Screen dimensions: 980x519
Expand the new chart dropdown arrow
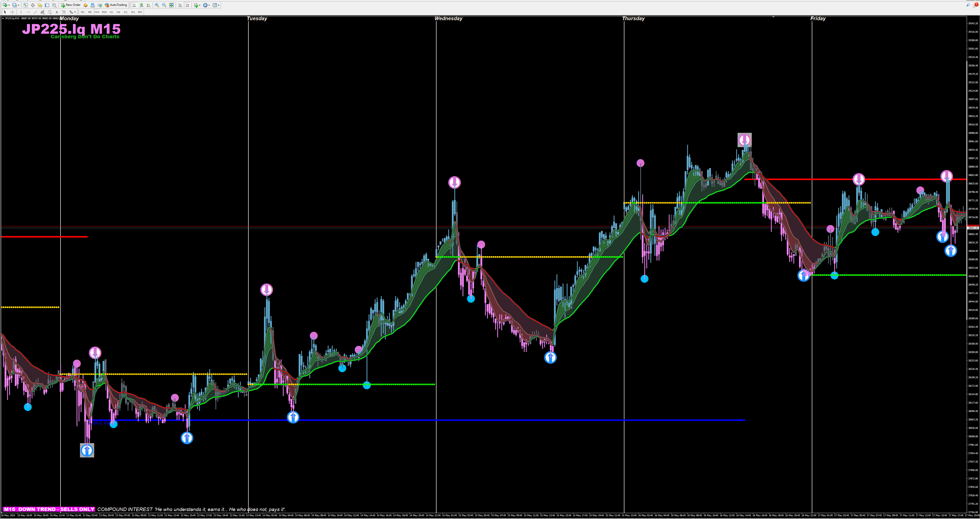tap(9, 5)
